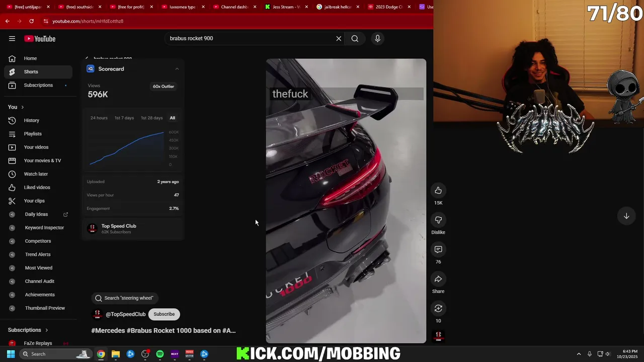The image size is (644, 362).
Task: Click the Brabus short video player
Action: pyautogui.click(x=346, y=201)
